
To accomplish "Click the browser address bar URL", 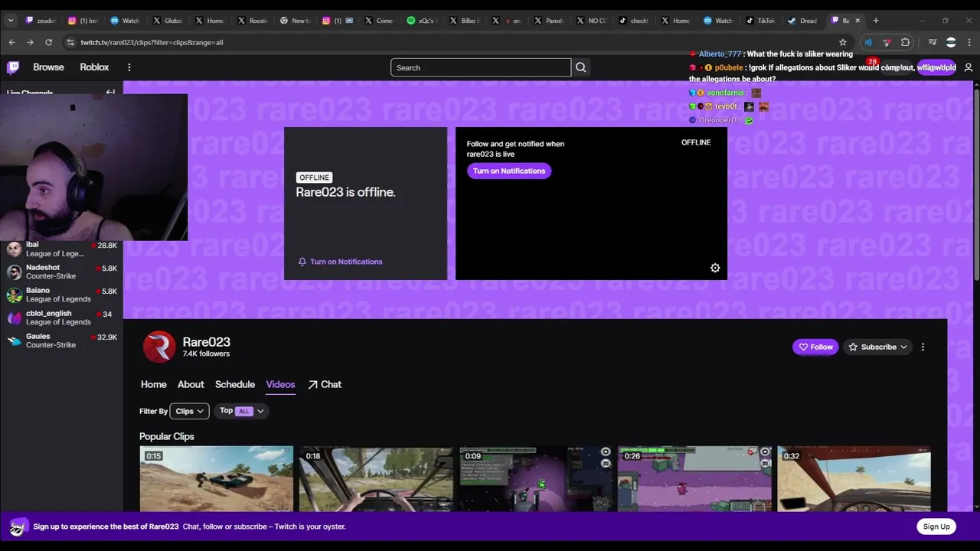I will pos(152,42).
